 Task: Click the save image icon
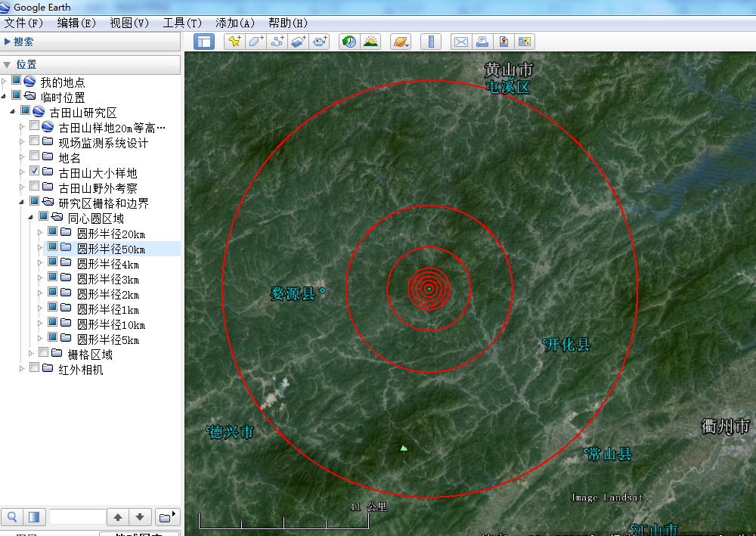coord(503,42)
